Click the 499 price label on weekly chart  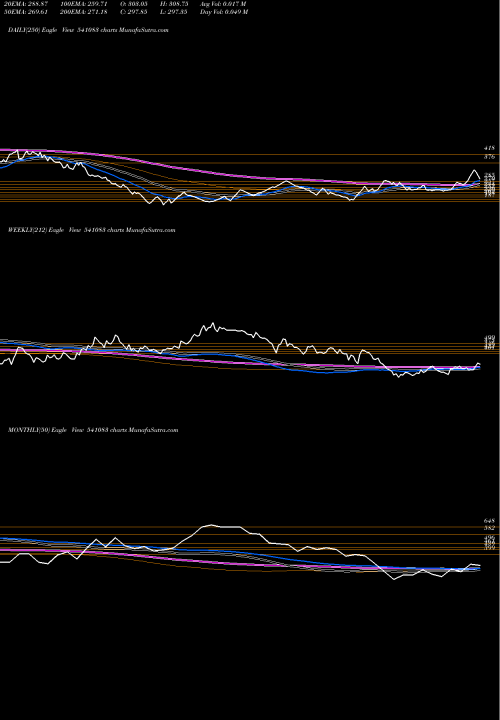tap(489, 338)
